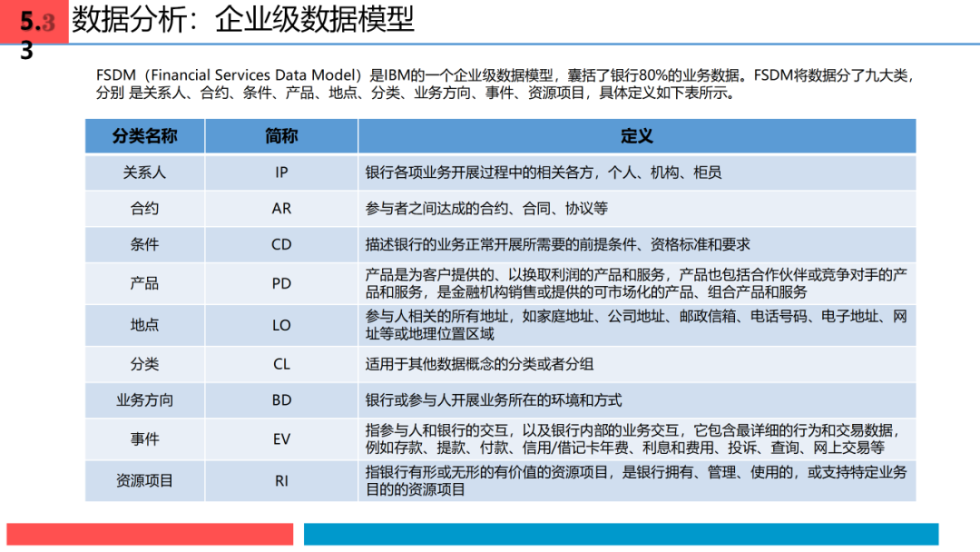The image size is (980, 552).
Task: Click the 简称 column header
Action: [x=281, y=135]
